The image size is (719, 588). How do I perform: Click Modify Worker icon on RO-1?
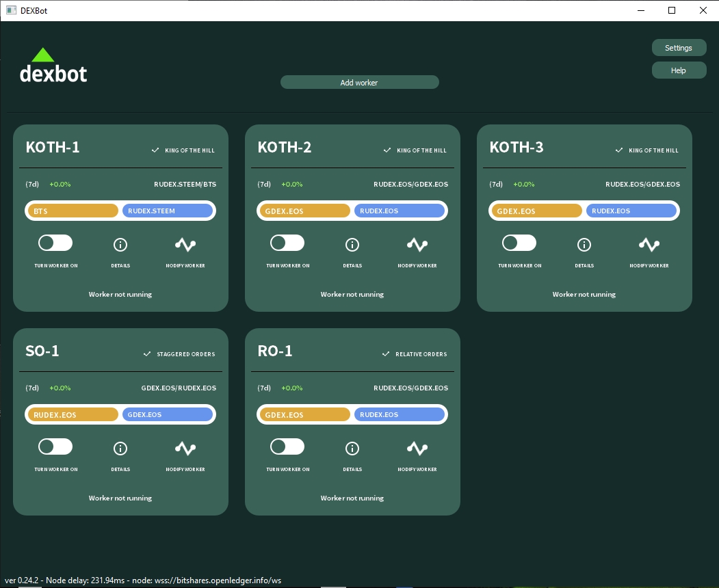click(417, 449)
